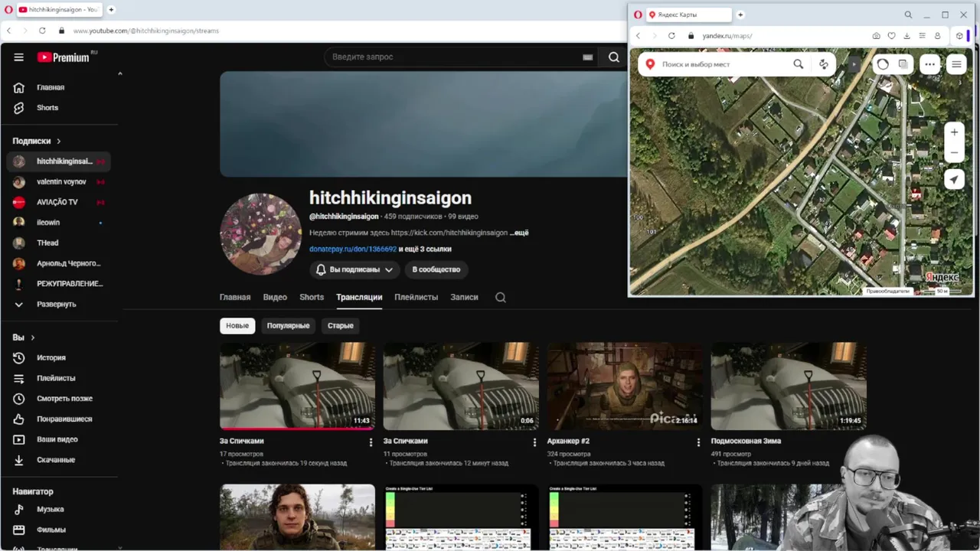The image size is (980, 551).
Task: Expand the Вы section arrow
Action: click(x=32, y=337)
